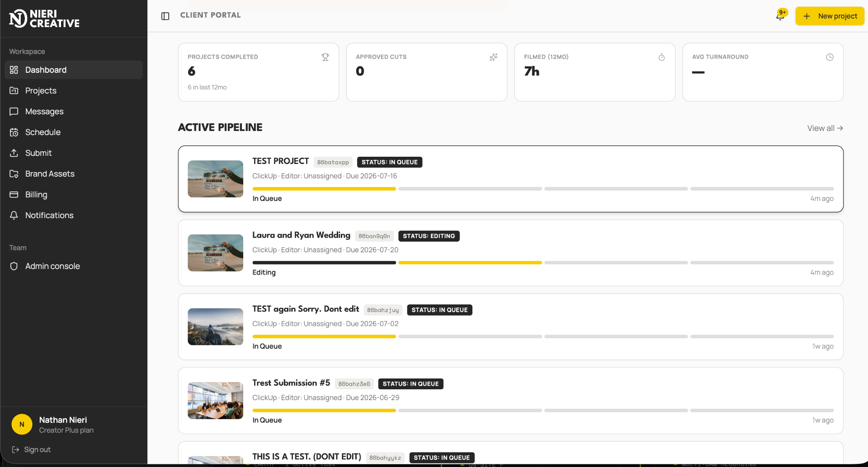Open the Admin console label
The width and height of the screenshot is (868, 467).
[x=52, y=266]
